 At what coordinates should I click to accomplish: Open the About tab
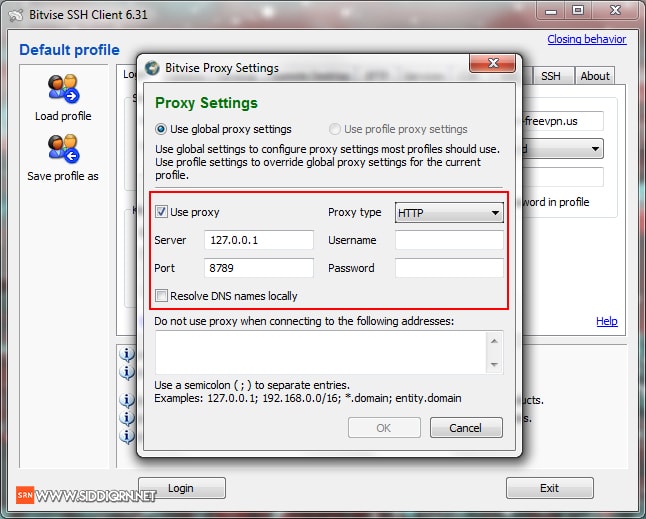595,76
